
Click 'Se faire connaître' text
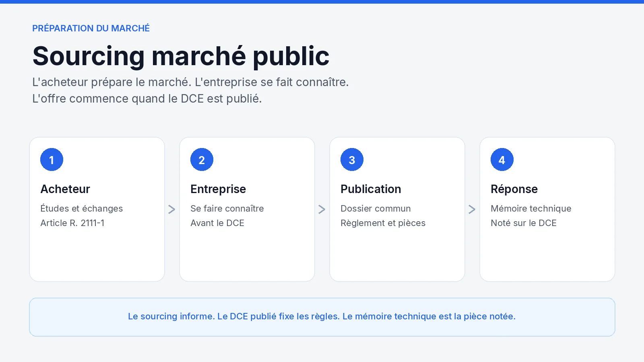[x=227, y=208]
